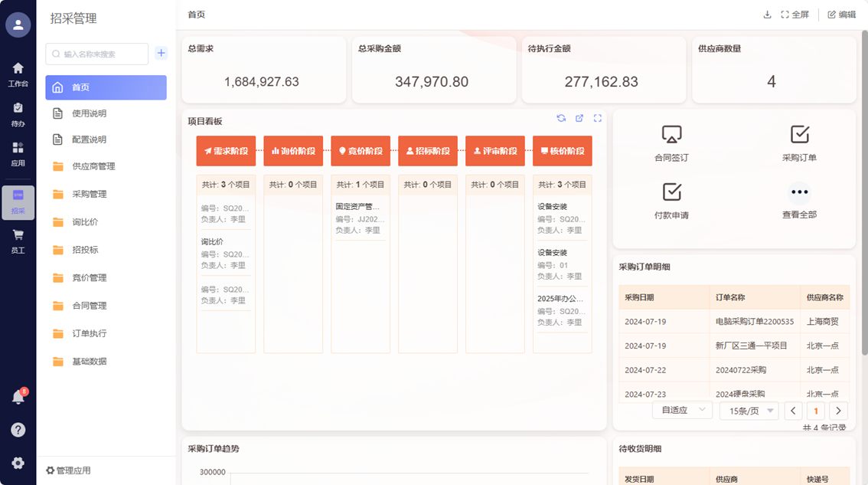Open settings gear in left sidebar
The image size is (868, 485).
click(x=18, y=463)
